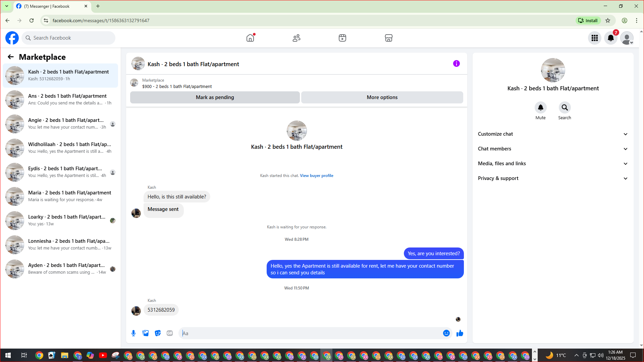Open the Ans conversation
644x362 pixels.
[60, 100]
